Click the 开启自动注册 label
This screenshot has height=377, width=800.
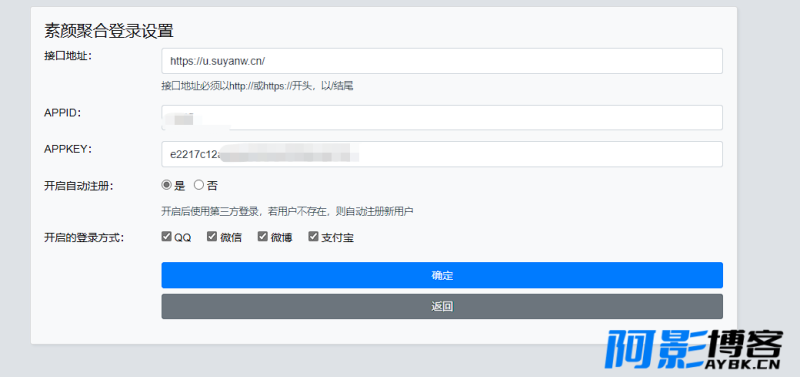79,186
